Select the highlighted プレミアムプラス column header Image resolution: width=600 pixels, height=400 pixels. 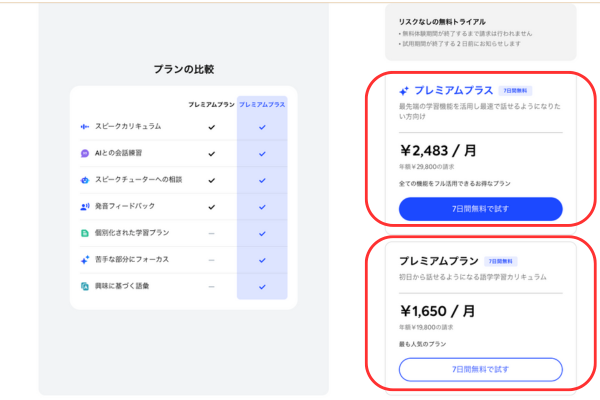[x=262, y=104]
